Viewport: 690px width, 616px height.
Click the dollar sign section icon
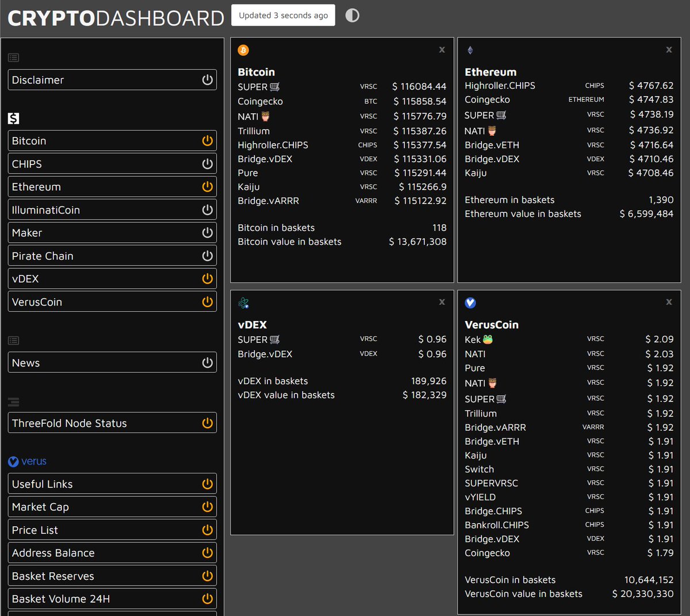14,118
